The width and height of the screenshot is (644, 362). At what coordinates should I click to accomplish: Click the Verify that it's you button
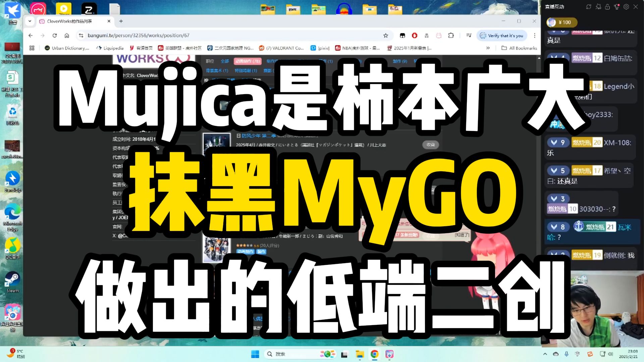point(502,36)
